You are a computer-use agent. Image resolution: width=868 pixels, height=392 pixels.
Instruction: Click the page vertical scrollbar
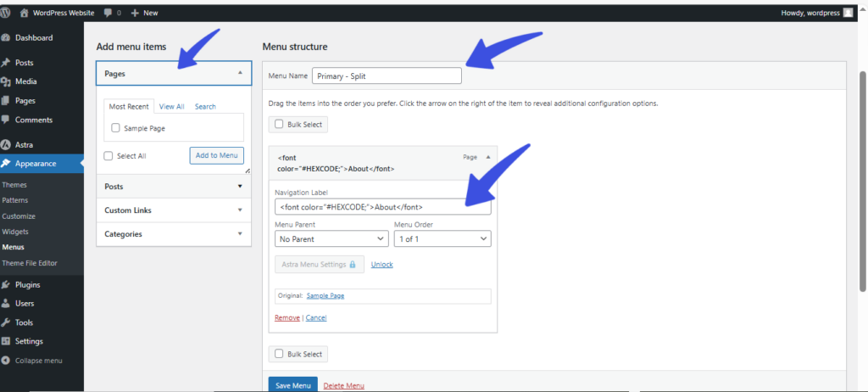pos(862,180)
